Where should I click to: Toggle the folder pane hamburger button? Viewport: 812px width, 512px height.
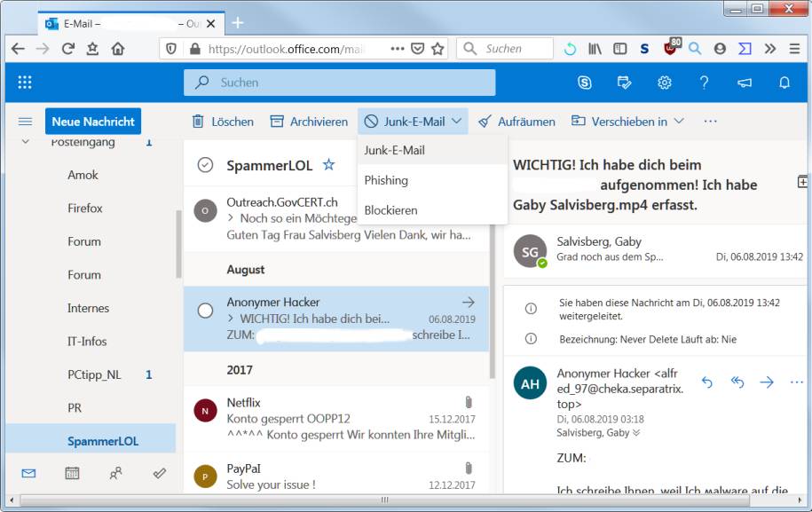(x=25, y=122)
